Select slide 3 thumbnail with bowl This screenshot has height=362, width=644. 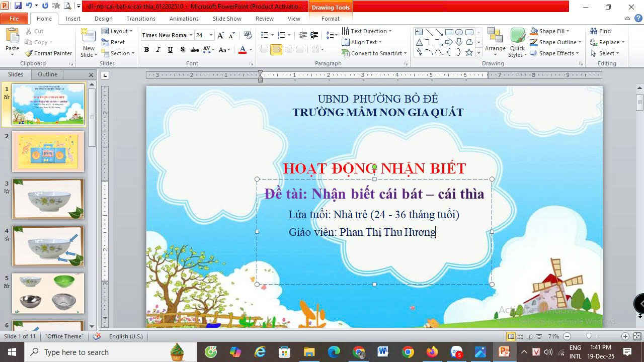48,199
